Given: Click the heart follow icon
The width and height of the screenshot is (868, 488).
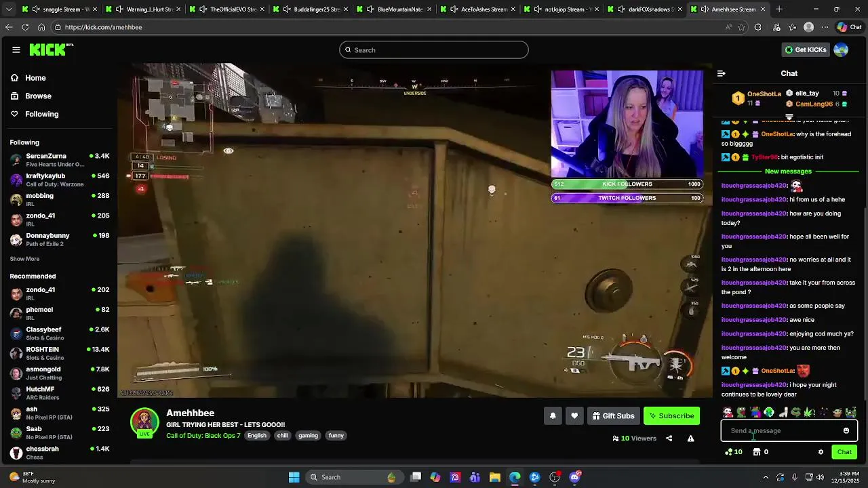Looking at the screenshot, I should (x=574, y=415).
